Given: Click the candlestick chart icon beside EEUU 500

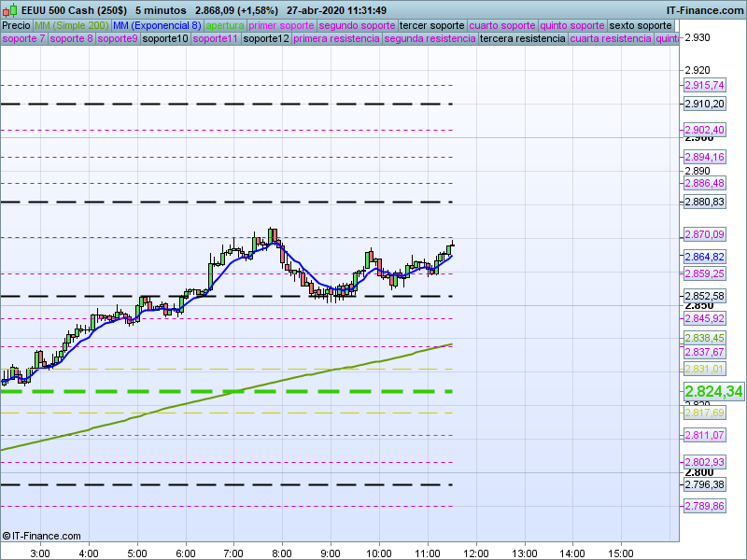Looking at the screenshot, I should [x=10, y=10].
